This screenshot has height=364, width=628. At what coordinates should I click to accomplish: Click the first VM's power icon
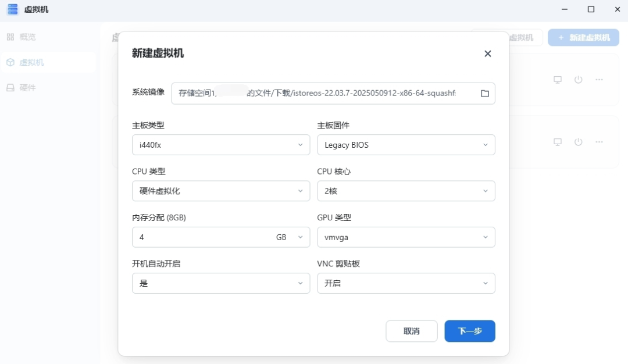pyautogui.click(x=578, y=80)
